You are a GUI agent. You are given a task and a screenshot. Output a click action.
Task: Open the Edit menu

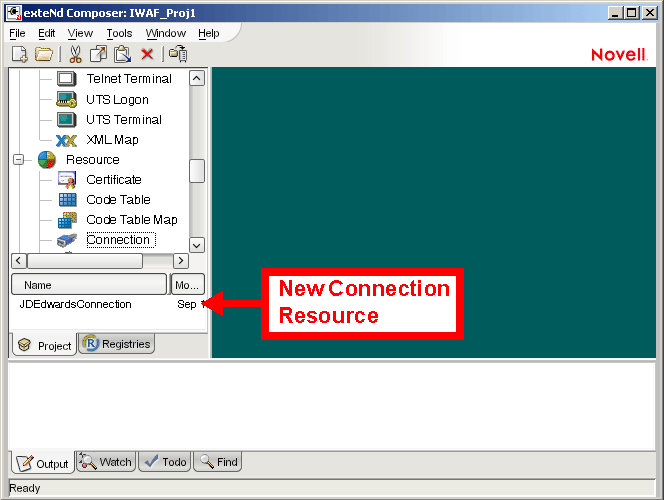click(46, 33)
